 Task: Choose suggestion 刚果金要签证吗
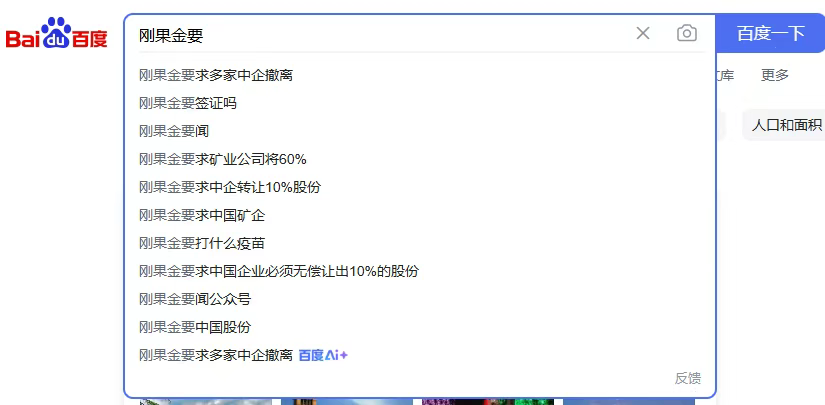188,103
